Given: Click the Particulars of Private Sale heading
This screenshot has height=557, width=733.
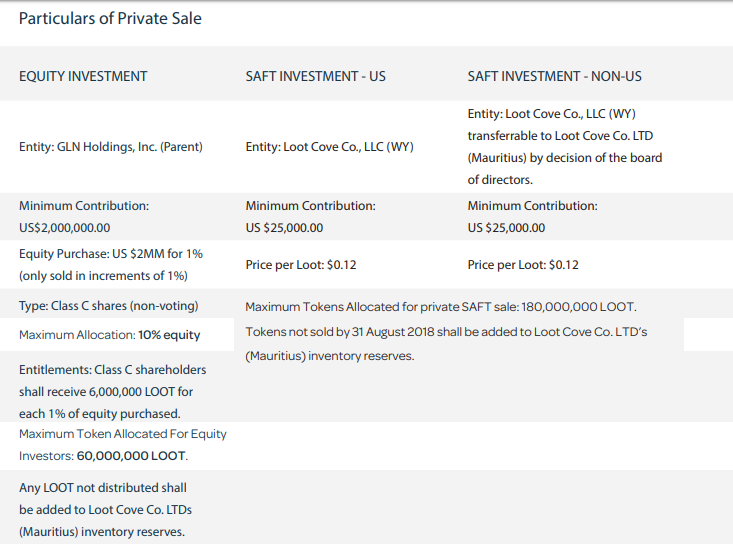Looking at the screenshot, I should pyautogui.click(x=110, y=19).
